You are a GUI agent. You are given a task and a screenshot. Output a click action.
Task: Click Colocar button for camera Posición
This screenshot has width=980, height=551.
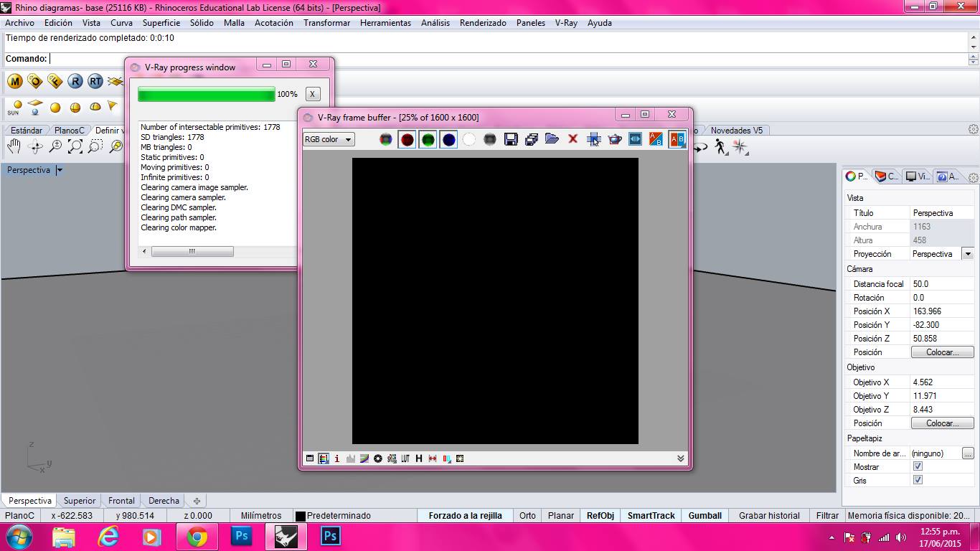coord(942,352)
